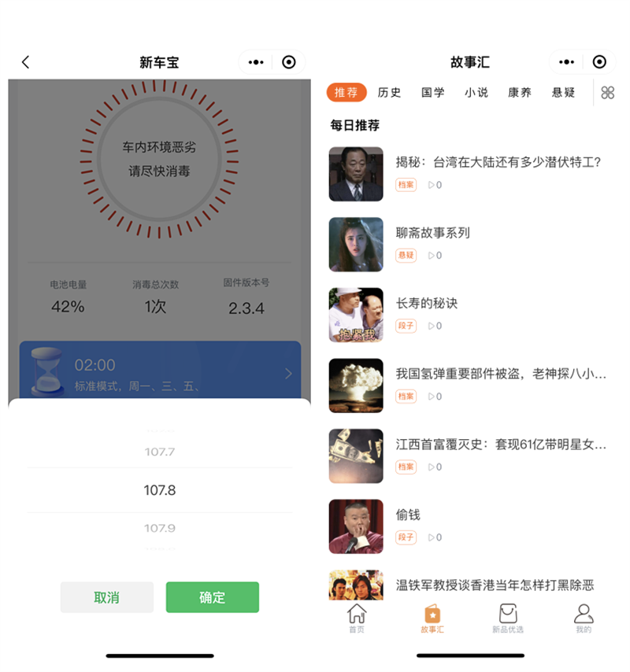
Task: Tap the circle close icon in 故事汇 header
Action: [x=599, y=62]
